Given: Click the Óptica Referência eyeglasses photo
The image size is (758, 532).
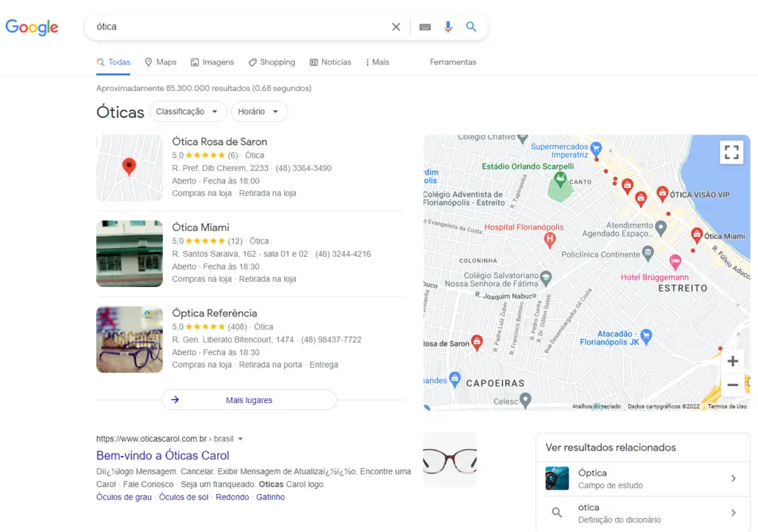Looking at the screenshot, I should pos(130,339).
